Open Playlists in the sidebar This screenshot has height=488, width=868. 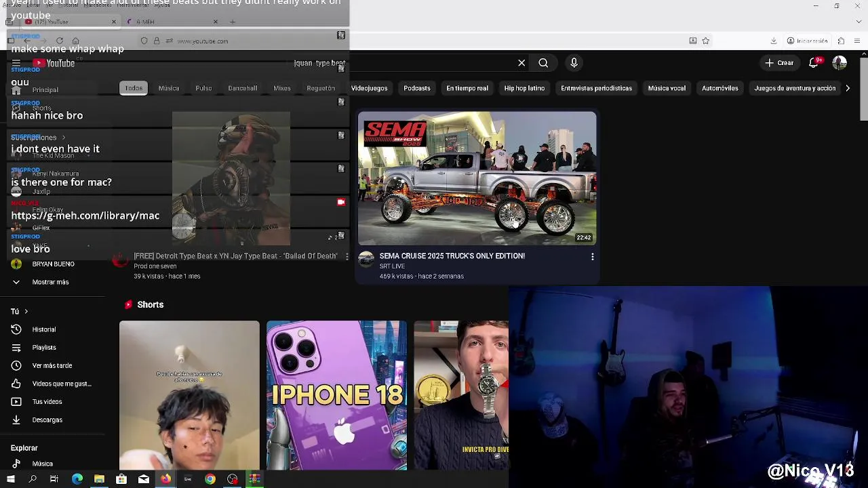tap(44, 348)
